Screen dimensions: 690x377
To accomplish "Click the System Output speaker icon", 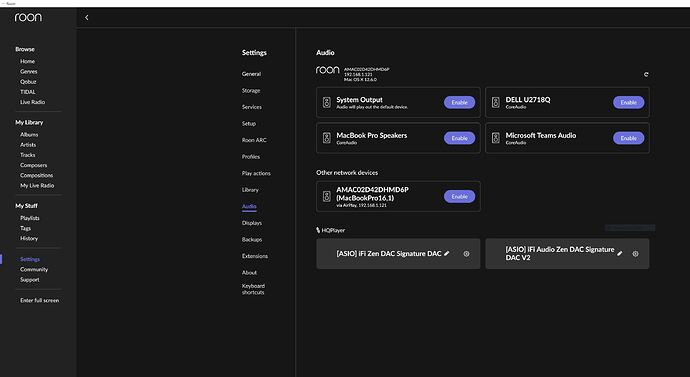I will tap(327, 102).
